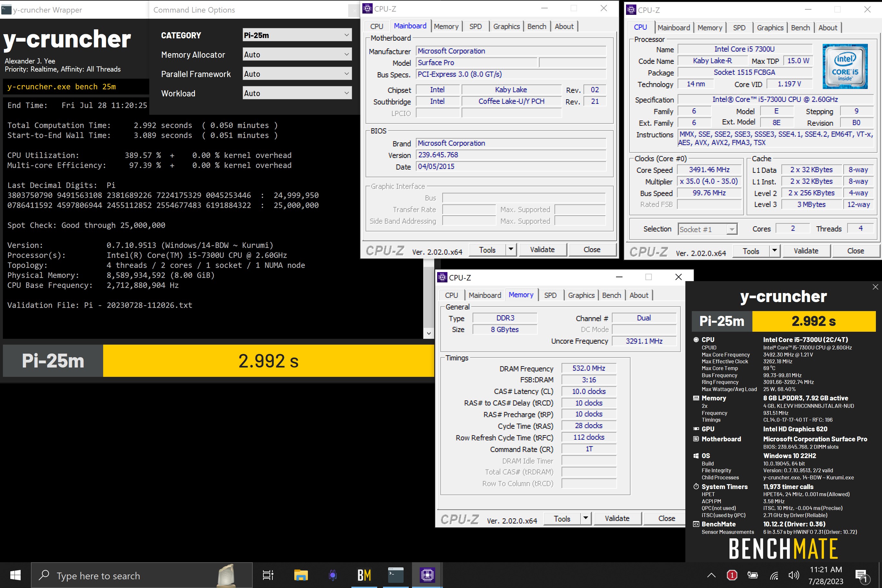This screenshot has height=588, width=882.
Task: Click the BIOS Version value 239.645.768
Action: pos(511,155)
